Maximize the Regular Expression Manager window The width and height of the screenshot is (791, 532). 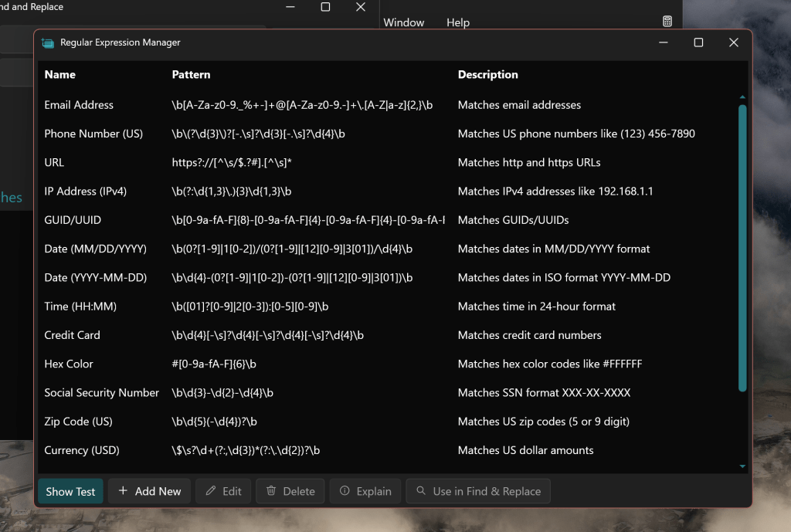[x=698, y=43]
